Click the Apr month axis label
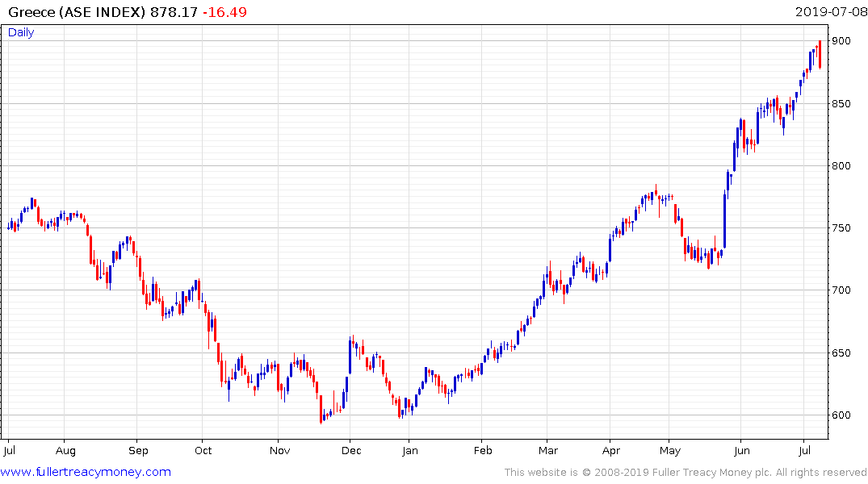 [611, 451]
